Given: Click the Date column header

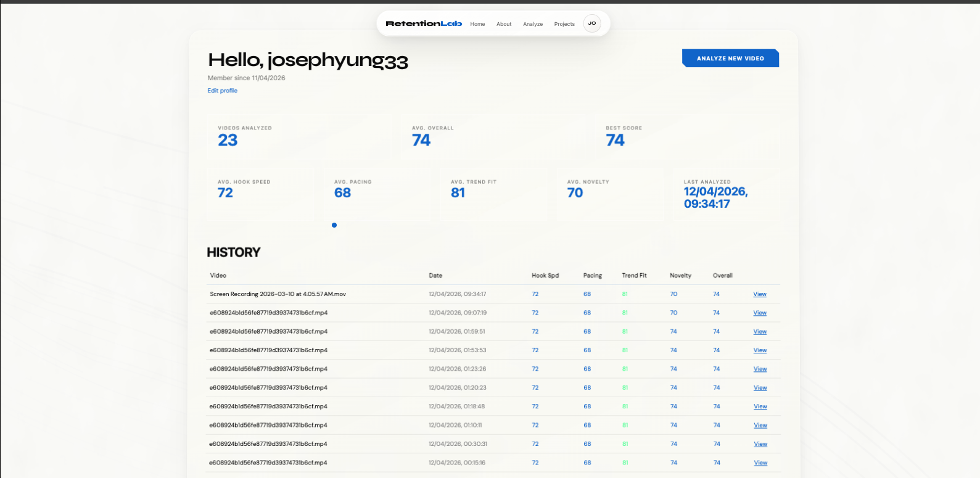Looking at the screenshot, I should pyautogui.click(x=435, y=276).
